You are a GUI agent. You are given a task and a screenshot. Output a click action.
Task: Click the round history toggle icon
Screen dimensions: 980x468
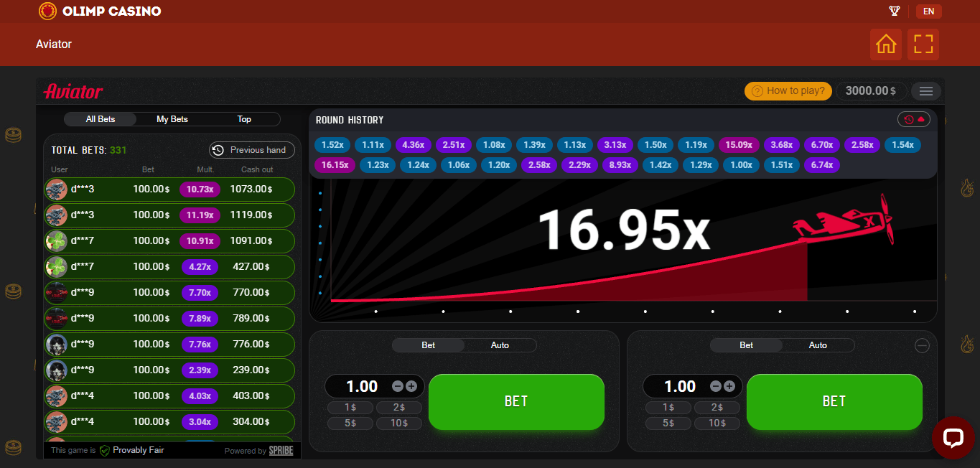pyautogui.click(x=913, y=120)
